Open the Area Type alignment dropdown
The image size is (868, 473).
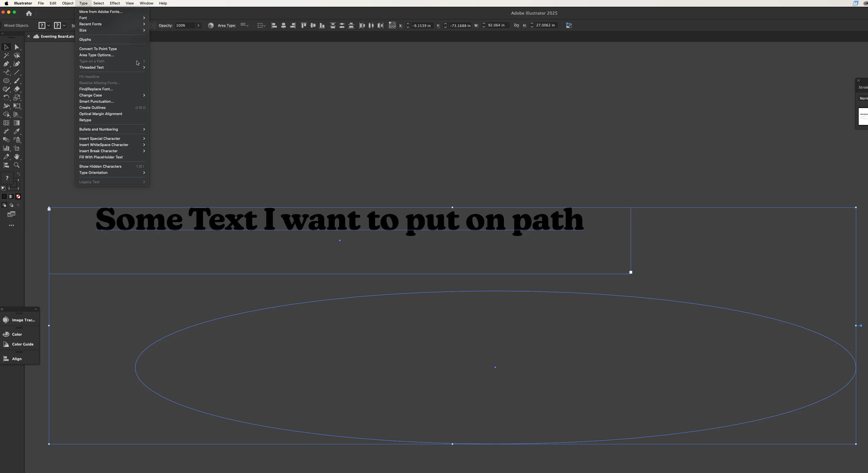245,25
